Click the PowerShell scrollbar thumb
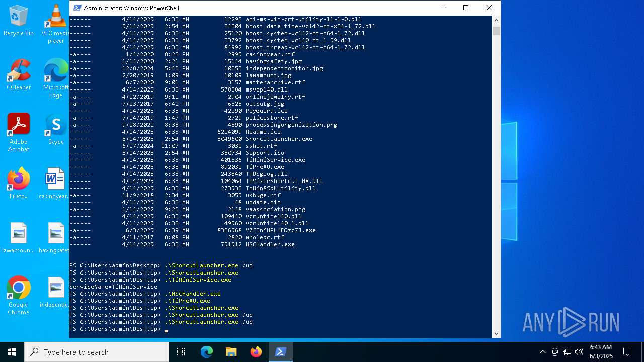 pyautogui.click(x=496, y=31)
